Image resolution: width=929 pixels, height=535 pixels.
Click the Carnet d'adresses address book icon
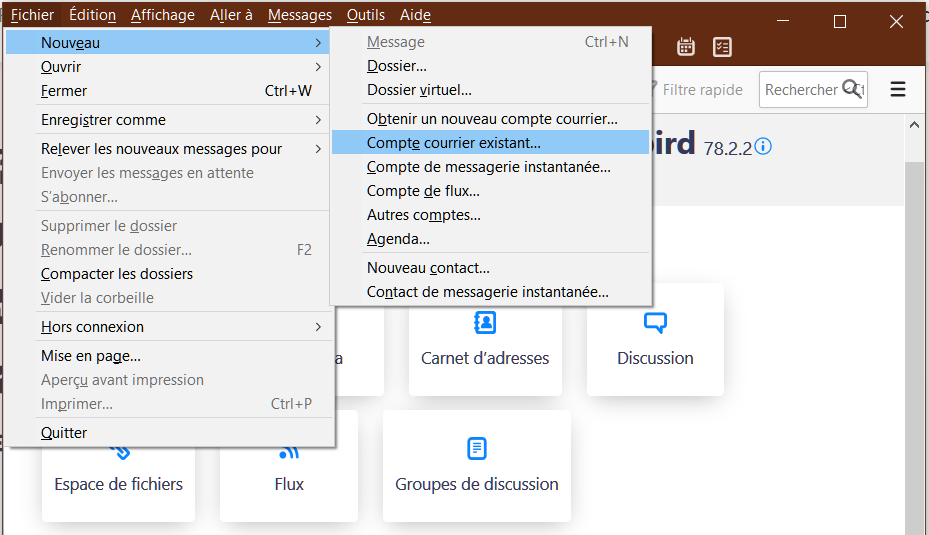pyautogui.click(x=485, y=322)
